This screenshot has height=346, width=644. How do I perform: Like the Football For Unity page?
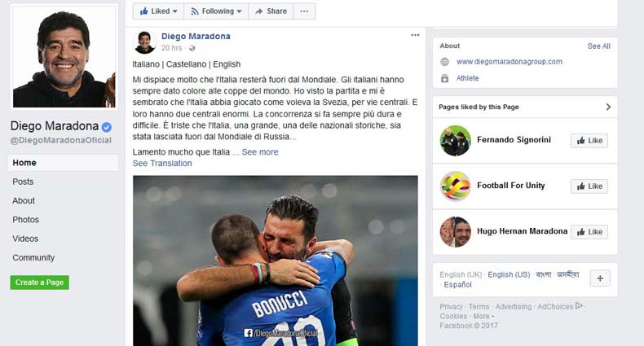[589, 186]
